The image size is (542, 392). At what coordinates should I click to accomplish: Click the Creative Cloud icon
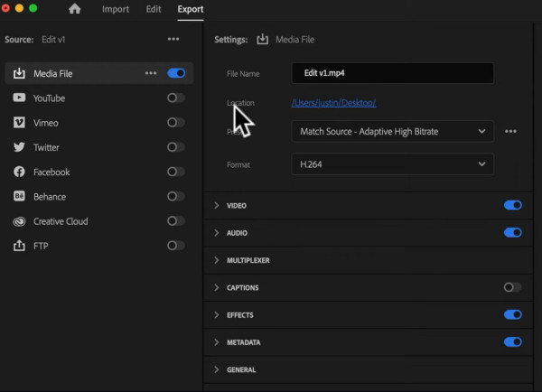(19, 221)
